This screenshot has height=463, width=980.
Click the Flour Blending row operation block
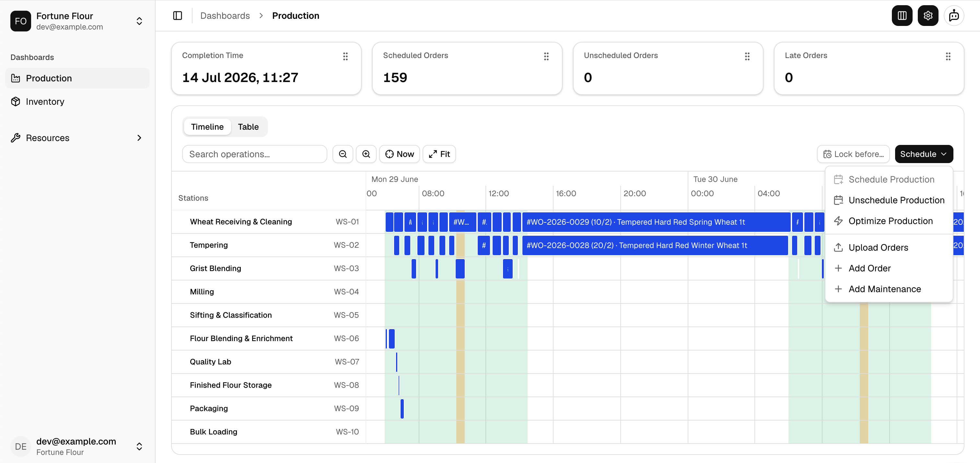(391, 338)
